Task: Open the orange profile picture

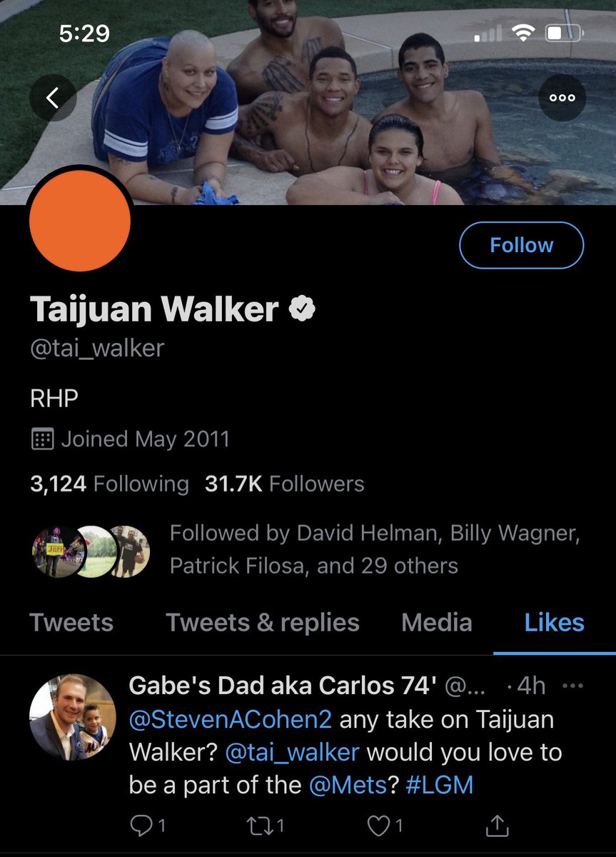Action: (80, 221)
